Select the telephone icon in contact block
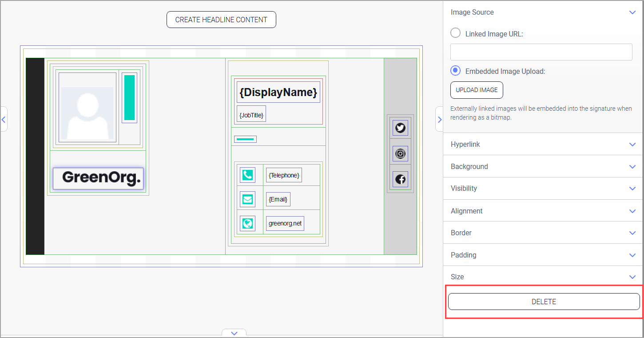Screen dimensions: 644x338 coord(247,175)
